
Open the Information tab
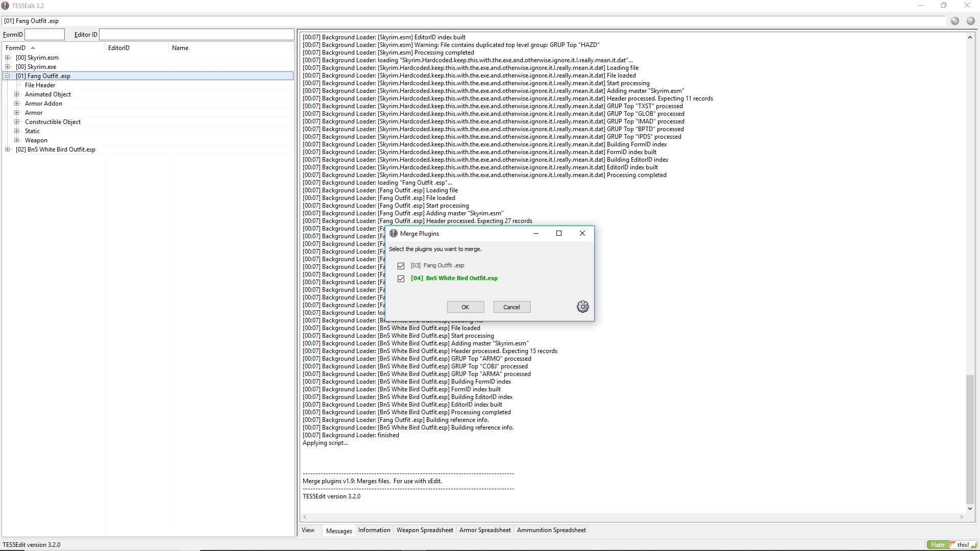click(374, 530)
